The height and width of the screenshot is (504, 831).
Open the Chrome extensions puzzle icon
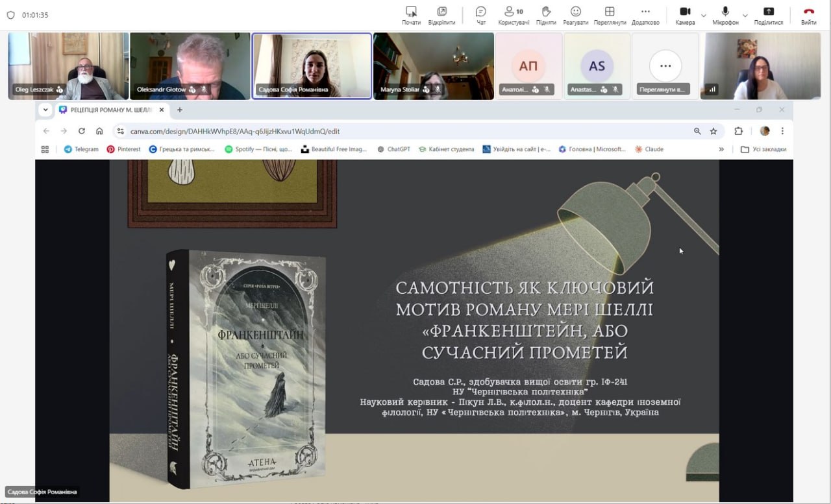click(738, 131)
